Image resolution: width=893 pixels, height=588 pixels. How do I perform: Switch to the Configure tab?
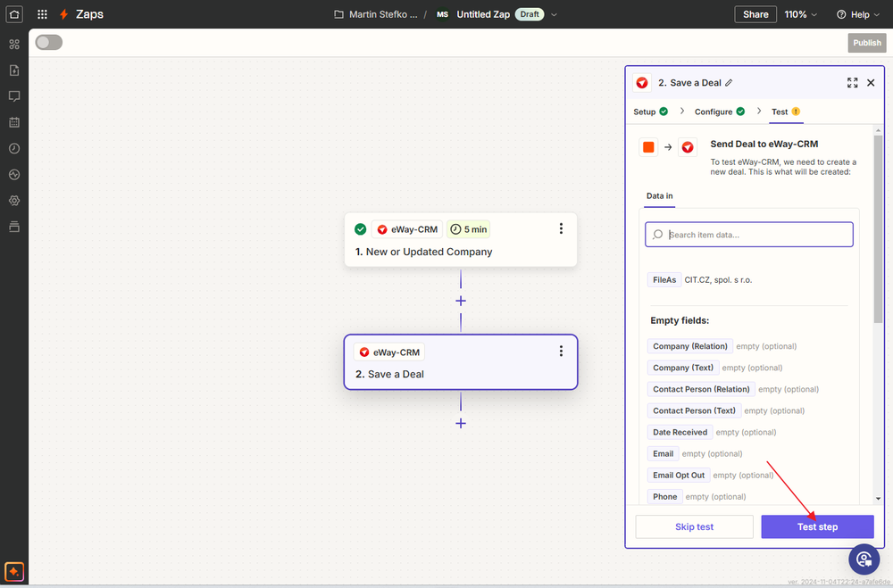[719, 112]
